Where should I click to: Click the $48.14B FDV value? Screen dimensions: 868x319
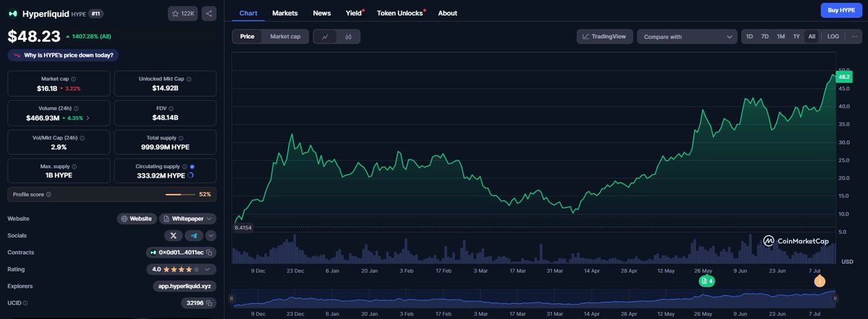point(165,117)
